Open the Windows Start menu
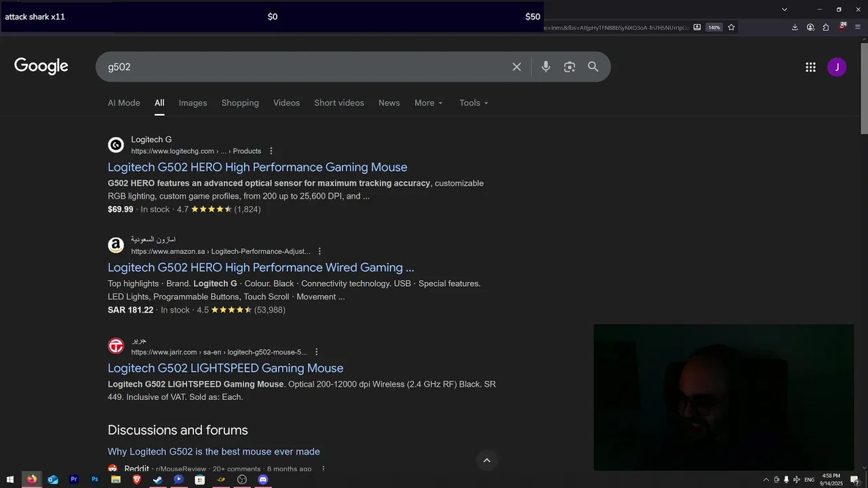The width and height of the screenshot is (868, 488). (10, 480)
